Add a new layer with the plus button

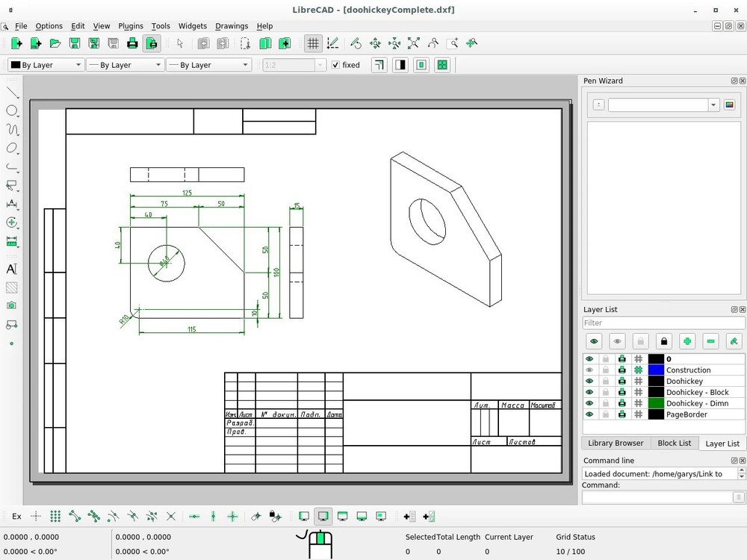click(686, 340)
